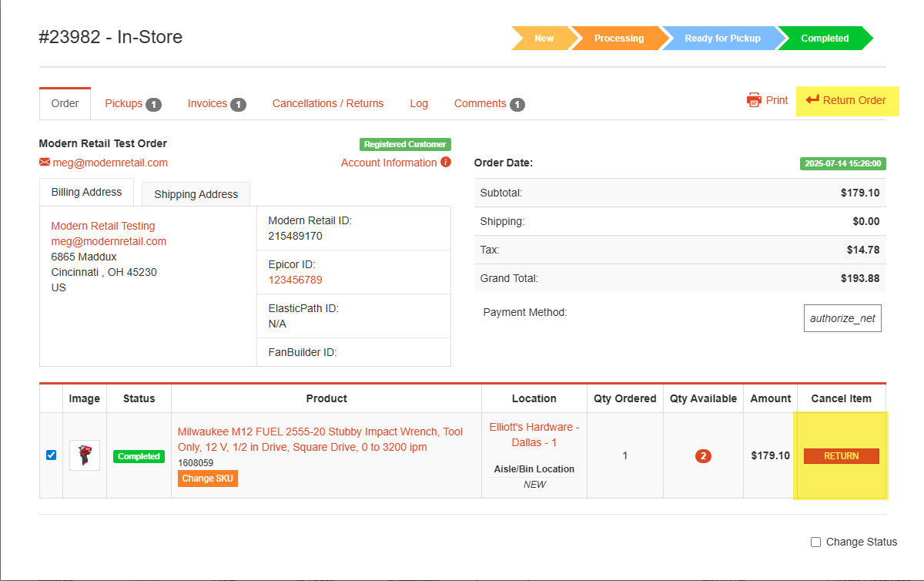Click the green Completed status badge in item row
This screenshot has height=581, width=924.
pos(139,456)
